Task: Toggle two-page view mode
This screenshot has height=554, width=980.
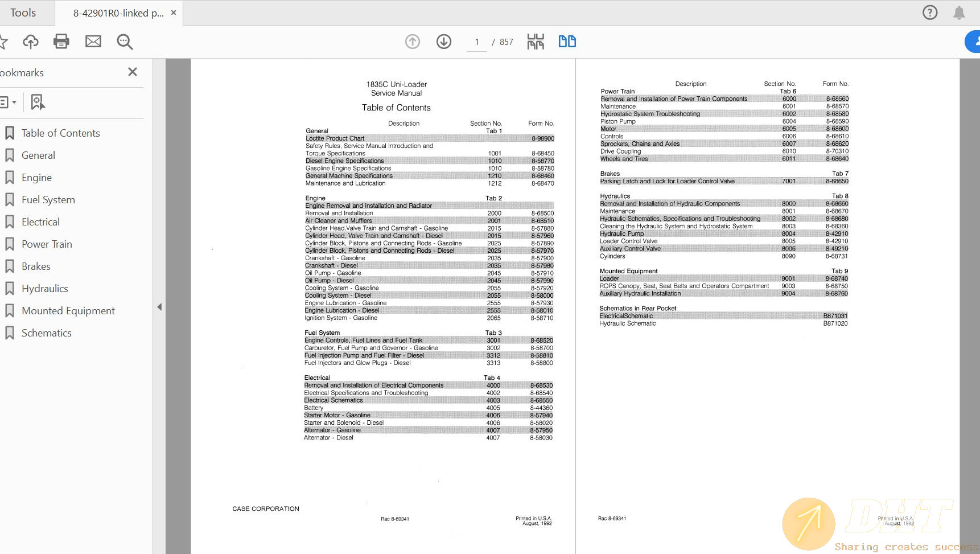Action: [567, 42]
